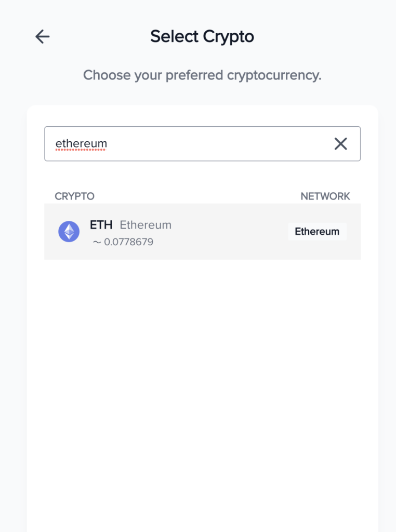Image resolution: width=396 pixels, height=532 pixels.
Task: Focus the search field containing "ethereum"
Action: [202, 144]
